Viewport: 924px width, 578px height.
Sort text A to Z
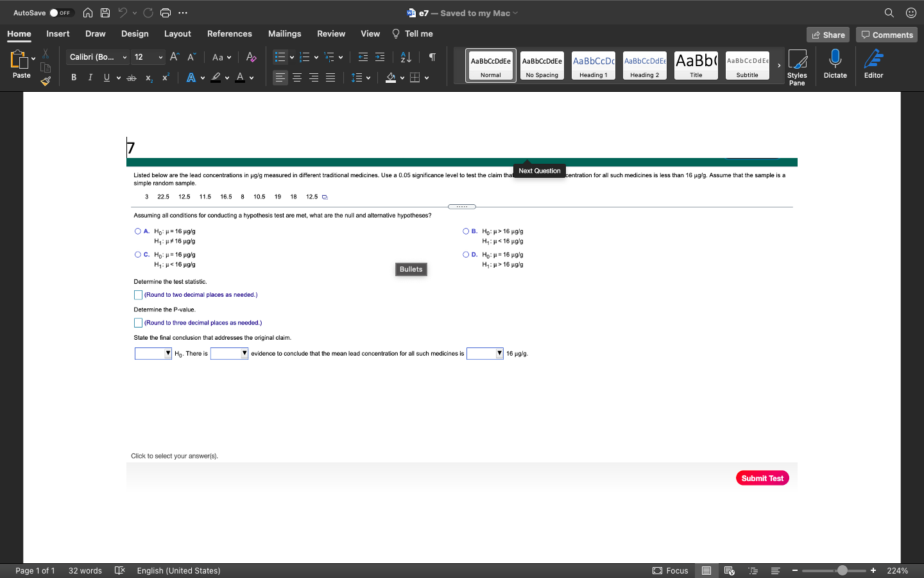point(406,57)
